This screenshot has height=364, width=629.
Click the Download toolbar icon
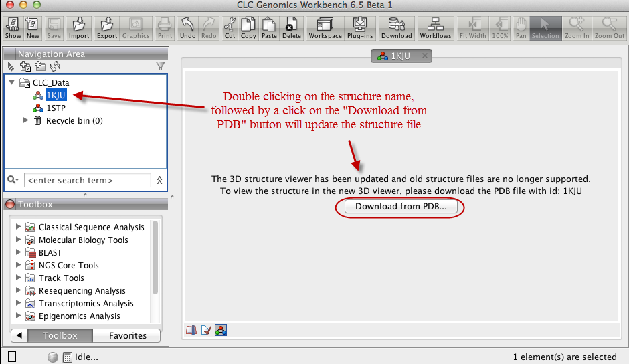coord(397,27)
